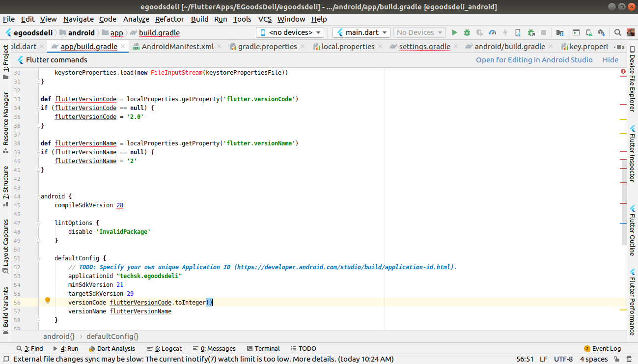
Task: Click the Flutter attach bug icon
Action: [531, 32]
